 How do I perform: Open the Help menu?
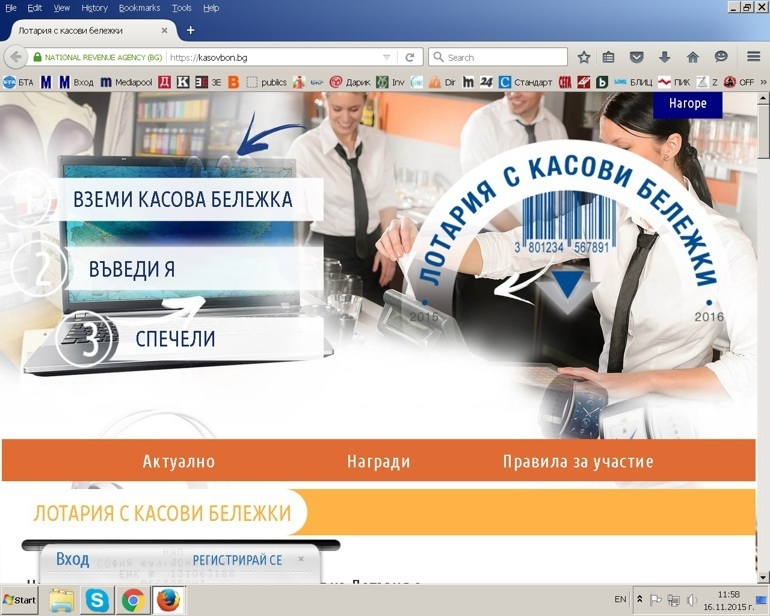(x=211, y=8)
